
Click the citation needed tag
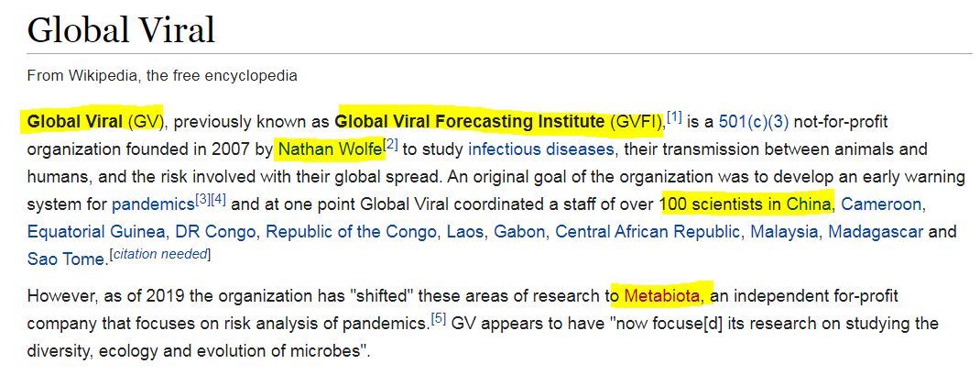pyautogui.click(x=158, y=255)
